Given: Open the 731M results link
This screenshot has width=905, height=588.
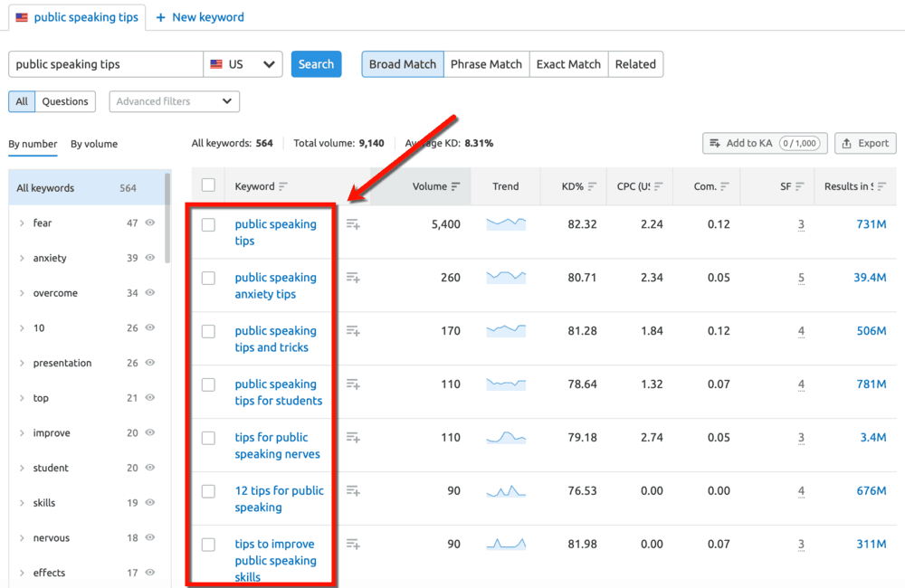Looking at the screenshot, I should tap(872, 223).
